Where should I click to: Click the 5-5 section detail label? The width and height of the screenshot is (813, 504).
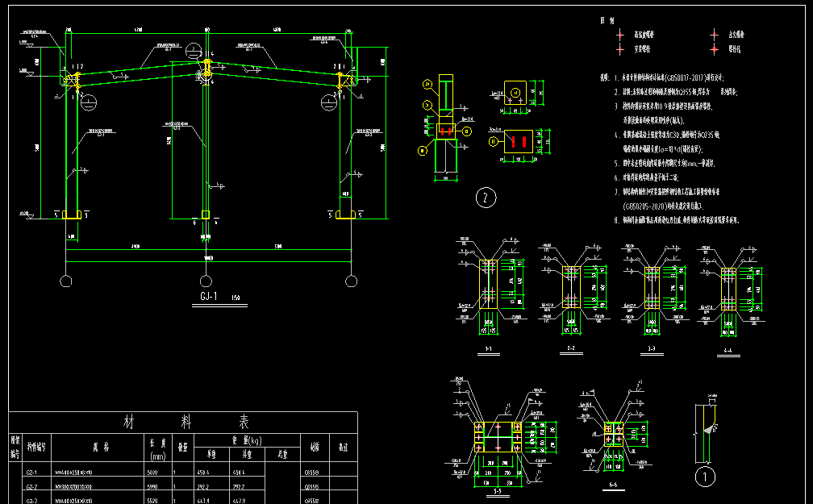(497, 490)
